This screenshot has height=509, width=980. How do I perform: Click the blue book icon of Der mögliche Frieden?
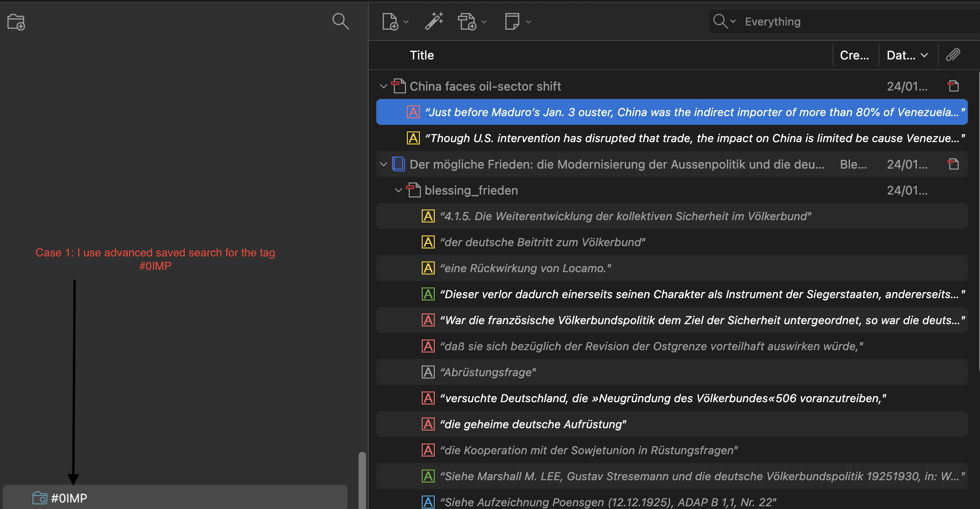coord(399,164)
